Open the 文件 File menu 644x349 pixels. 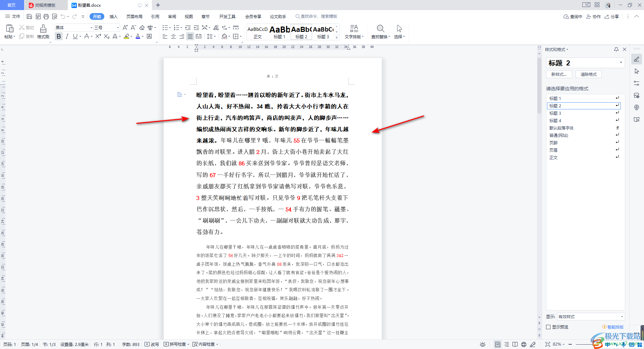13,16
